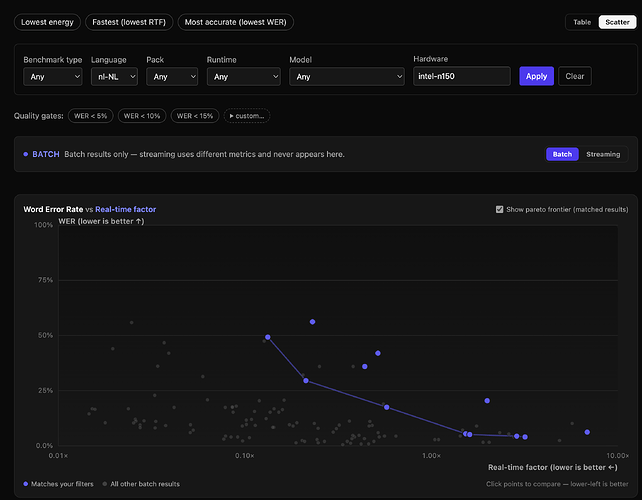The image size is (642, 500).
Task: Enable the WER < 5% quality gate
Action: point(90,116)
